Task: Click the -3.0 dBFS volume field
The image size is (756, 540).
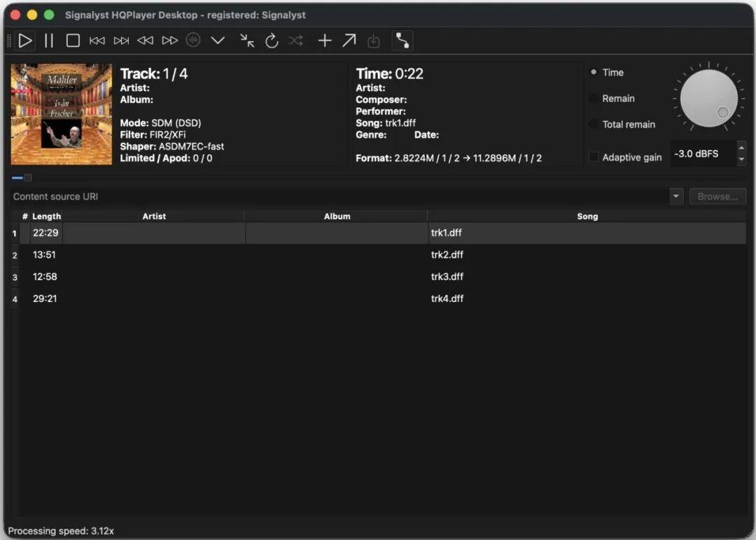Action: pos(703,154)
